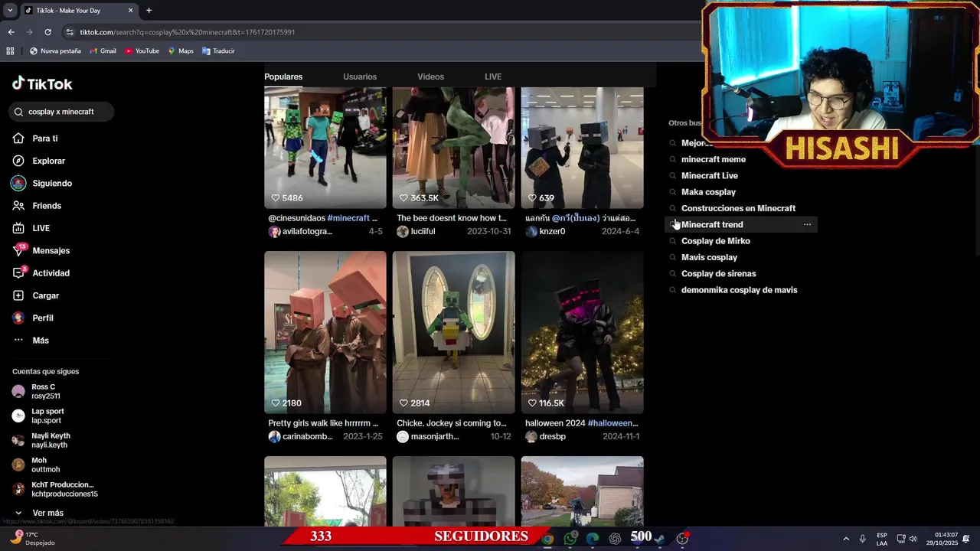Close the TikTok browser tab
Image resolution: width=980 pixels, height=551 pixels.
[x=130, y=11]
